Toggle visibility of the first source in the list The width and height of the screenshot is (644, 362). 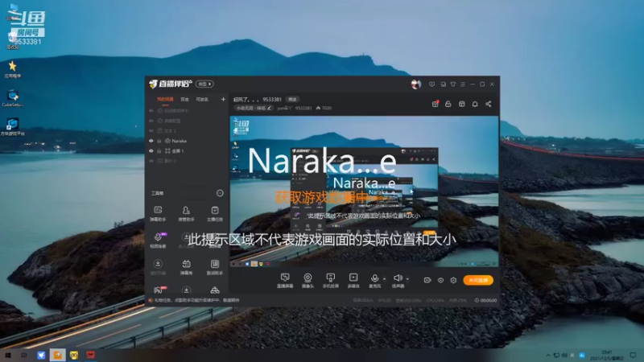click(x=151, y=111)
